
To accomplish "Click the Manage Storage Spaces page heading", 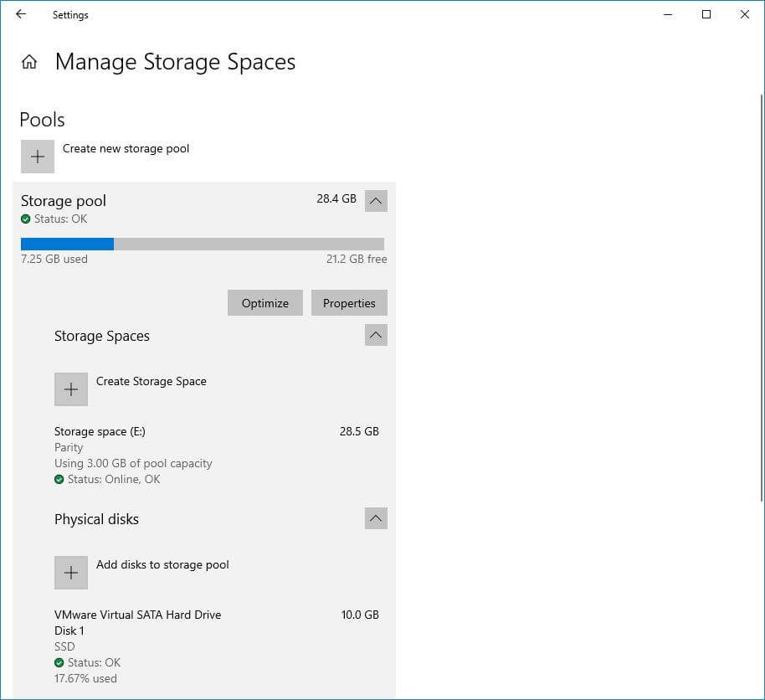I will [x=175, y=61].
